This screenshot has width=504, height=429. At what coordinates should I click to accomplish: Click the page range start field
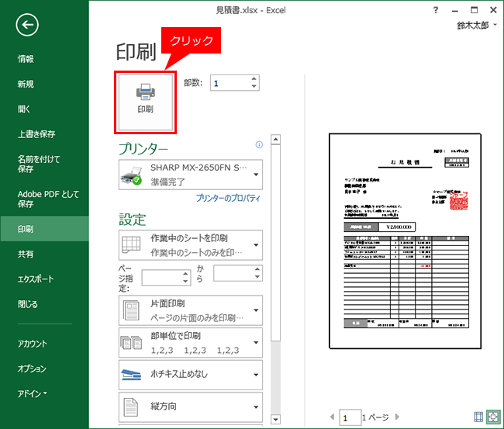click(x=162, y=278)
